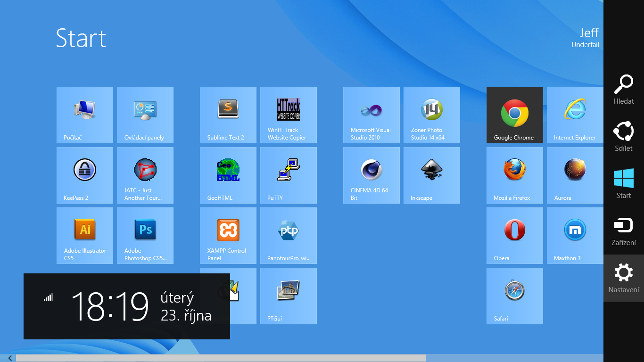
Task: Open the Zařízení devices charm
Action: (623, 231)
